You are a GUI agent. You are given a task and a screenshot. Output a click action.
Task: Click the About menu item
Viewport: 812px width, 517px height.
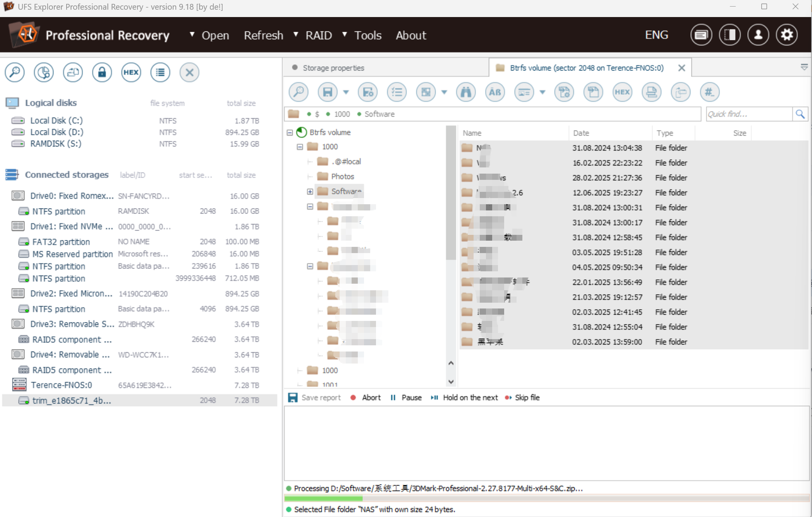411,35
